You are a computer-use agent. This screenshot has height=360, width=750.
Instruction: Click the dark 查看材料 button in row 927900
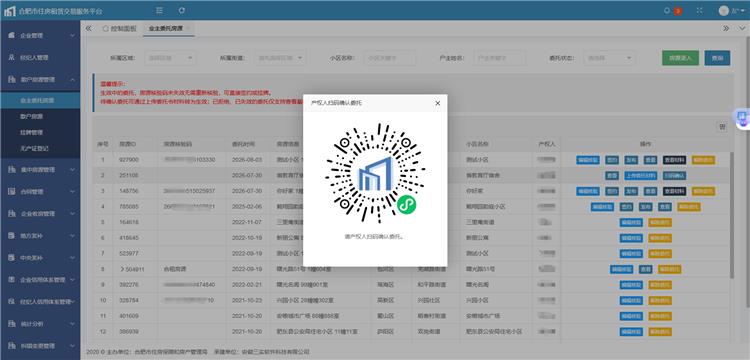pyautogui.click(x=674, y=160)
